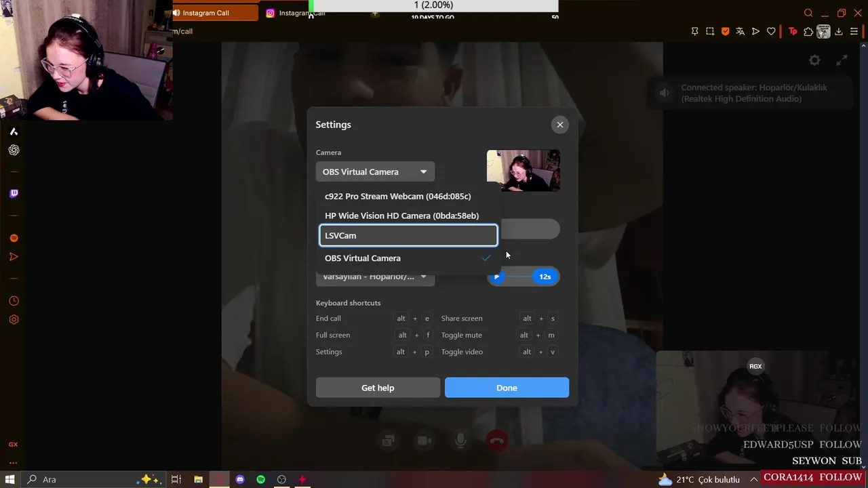Toggle mute with the microphone call button
868x488 pixels.
tap(460, 441)
